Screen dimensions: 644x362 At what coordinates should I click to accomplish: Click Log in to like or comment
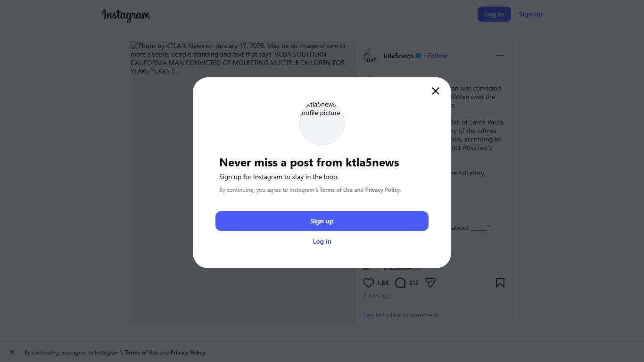pyautogui.click(x=372, y=315)
